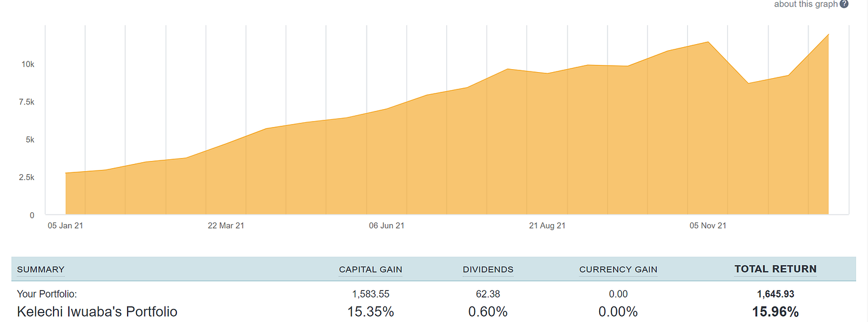Open the 'about this graph' link
This screenshot has height=322, width=868.
point(806,4)
